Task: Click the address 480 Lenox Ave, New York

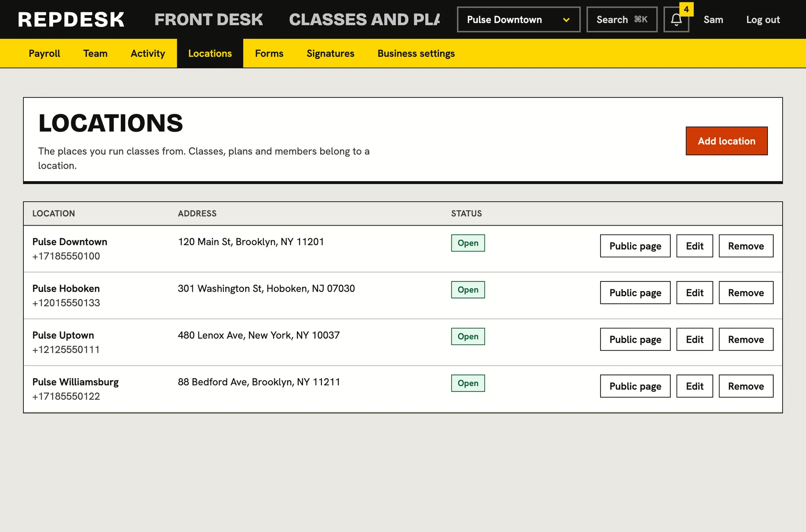Action: (x=259, y=336)
